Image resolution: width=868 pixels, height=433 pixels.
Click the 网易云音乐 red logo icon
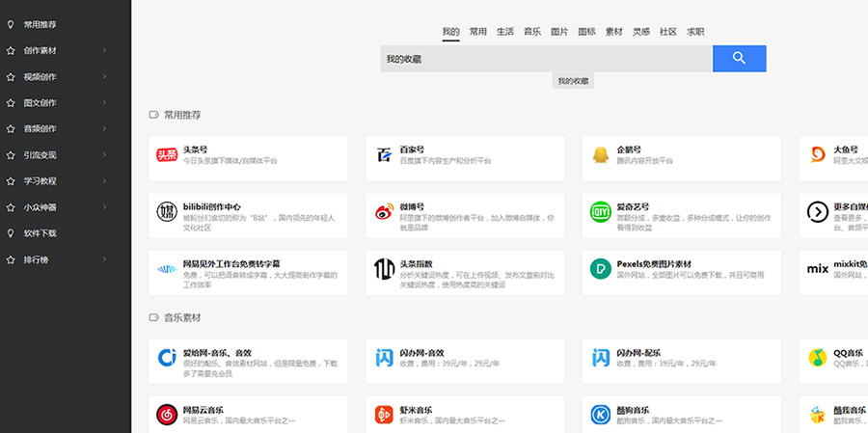click(167, 415)
